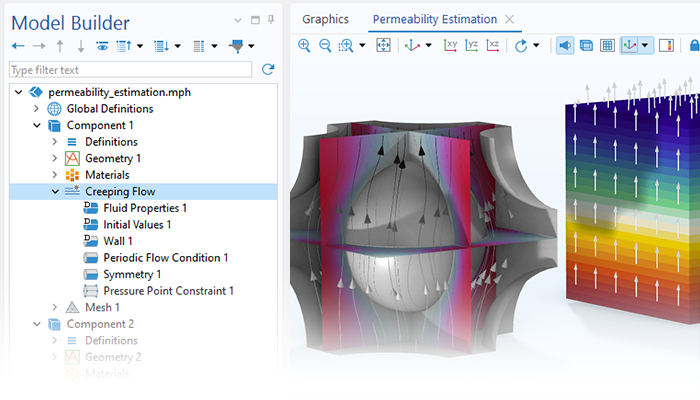
Task: Open the filter funnel dropdown arrow
Action: pos(251,46)
